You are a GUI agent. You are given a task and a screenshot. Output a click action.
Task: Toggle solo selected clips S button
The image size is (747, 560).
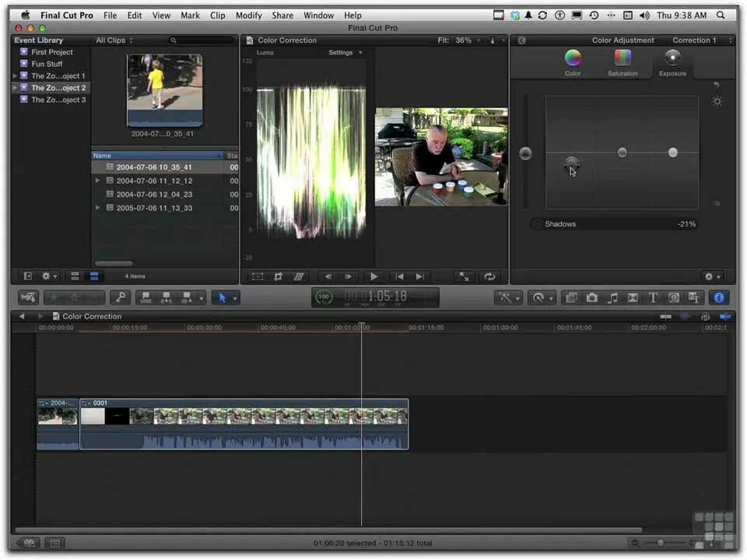click(x=706, y=317)
